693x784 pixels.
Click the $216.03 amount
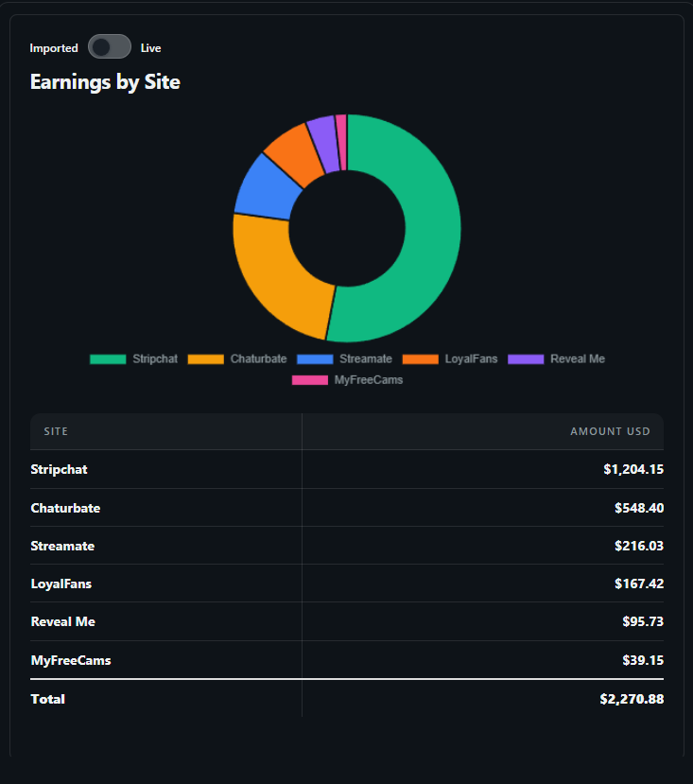(639, 546)
